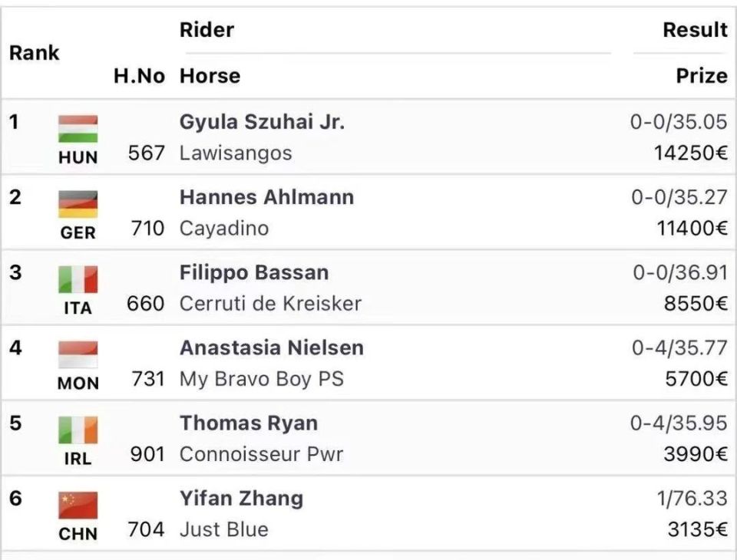Click the Hungary flag icon

click(x=78, y=129)
